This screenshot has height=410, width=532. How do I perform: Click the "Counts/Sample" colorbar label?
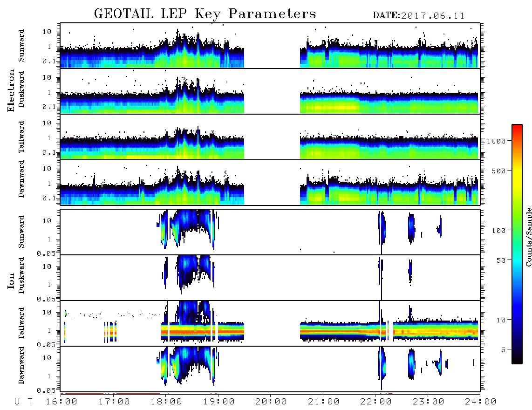click(x=528, y=237)
